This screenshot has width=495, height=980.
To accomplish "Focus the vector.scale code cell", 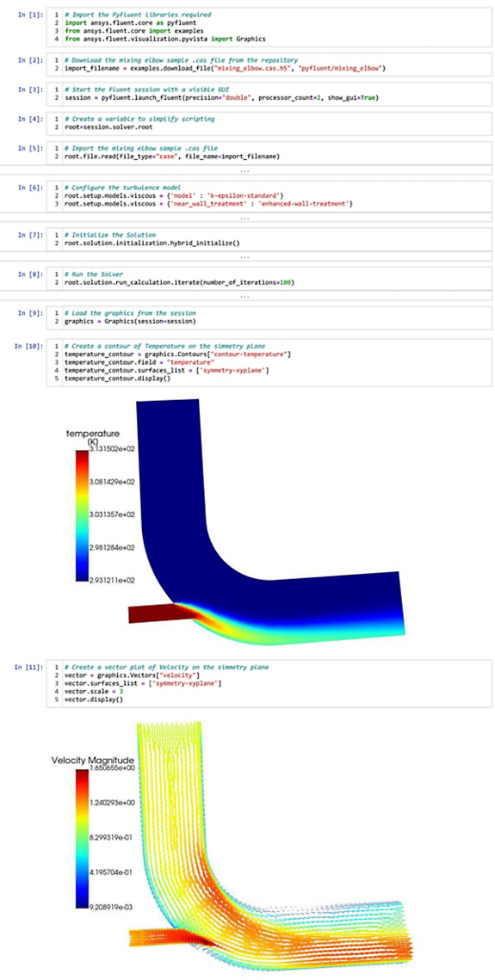I will [x=269, y=684].
